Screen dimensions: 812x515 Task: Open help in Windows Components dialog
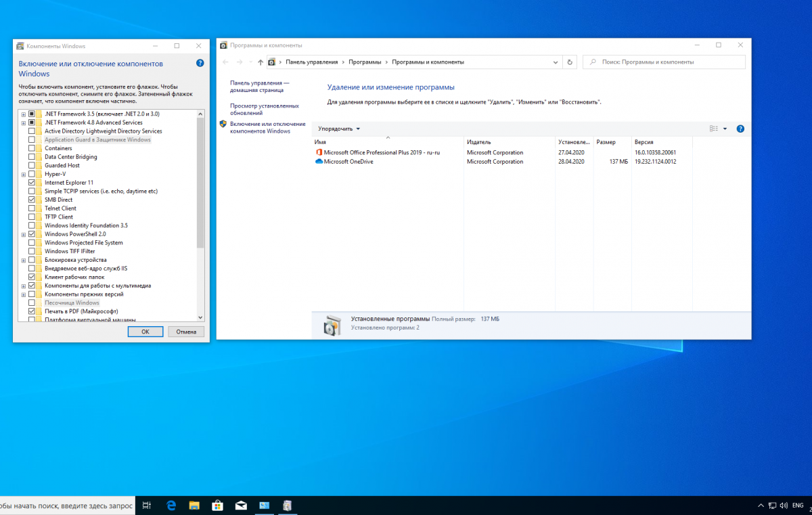coord(200,63)
